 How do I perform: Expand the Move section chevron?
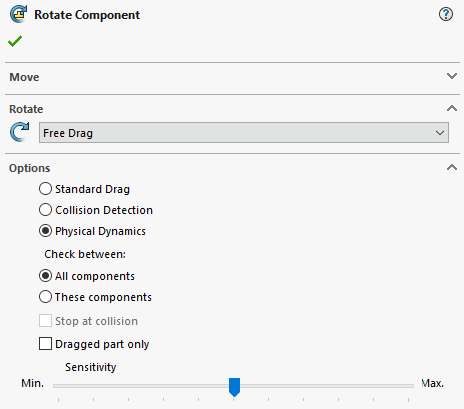(x=452, y=76)
